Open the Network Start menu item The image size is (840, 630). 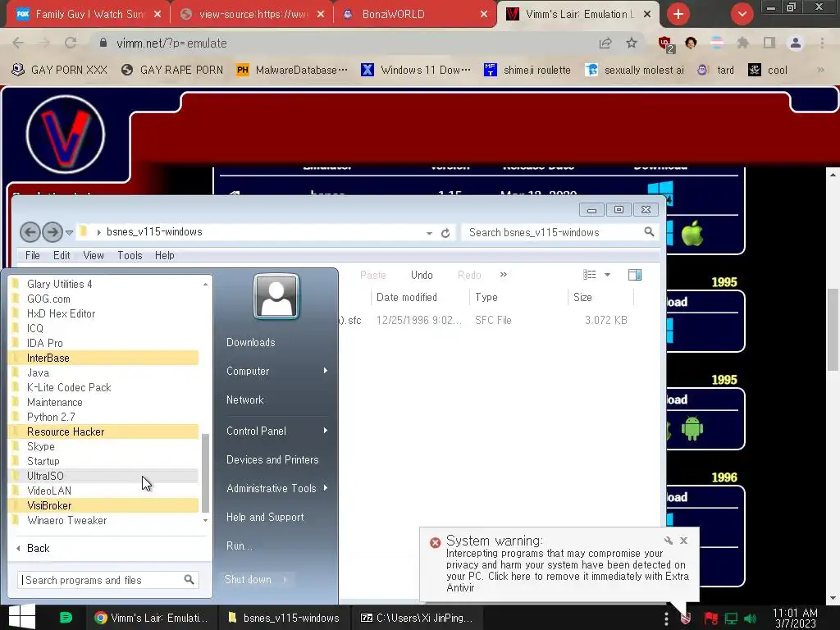point(244,399)
